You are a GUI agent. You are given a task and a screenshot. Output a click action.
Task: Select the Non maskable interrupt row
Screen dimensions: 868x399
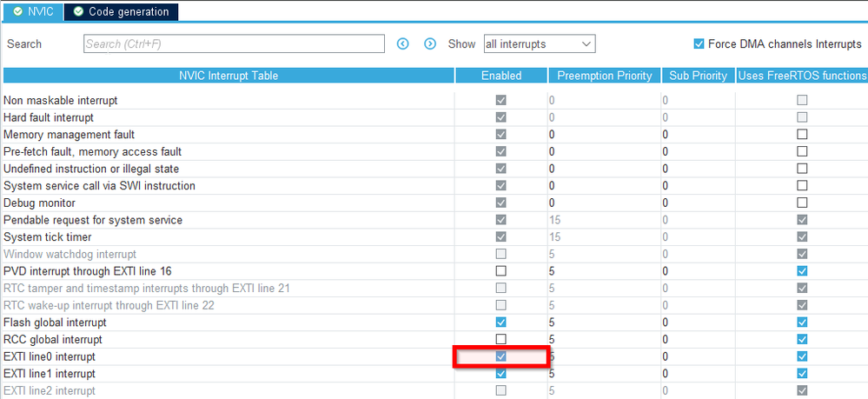[60, 101]
